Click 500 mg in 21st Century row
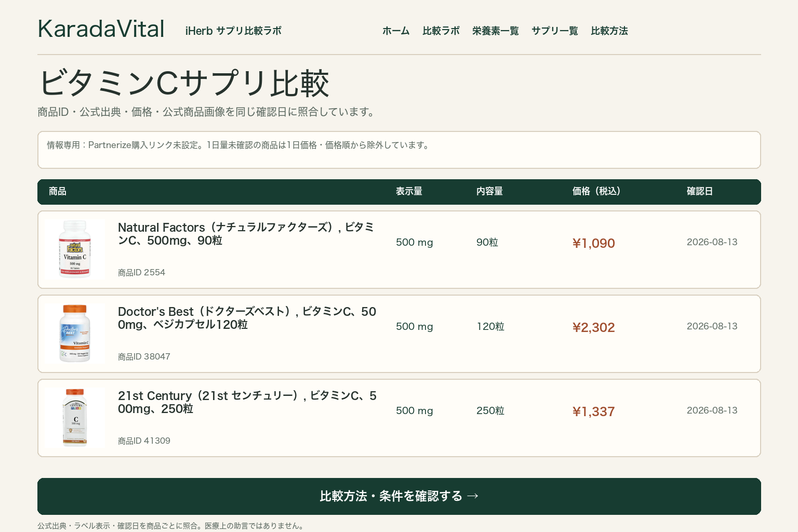The image size is (798, 532). pos(415,410)
